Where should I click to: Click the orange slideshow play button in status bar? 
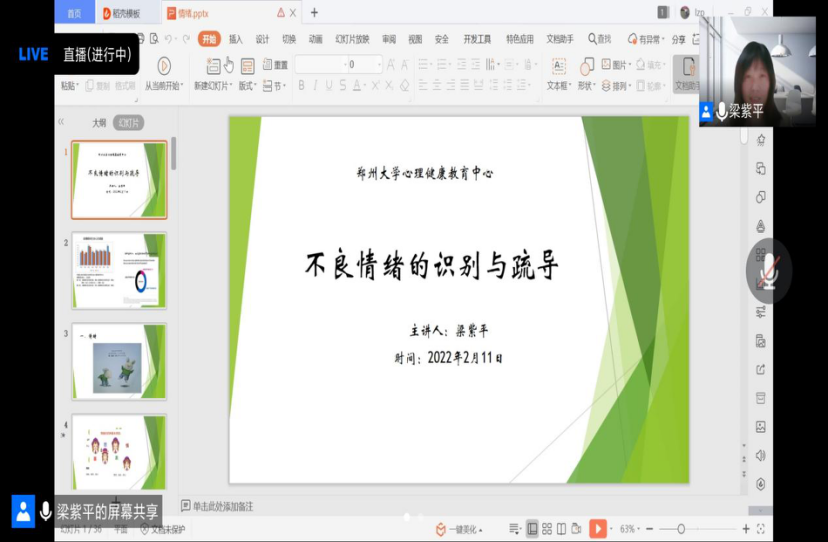(598, 528)
